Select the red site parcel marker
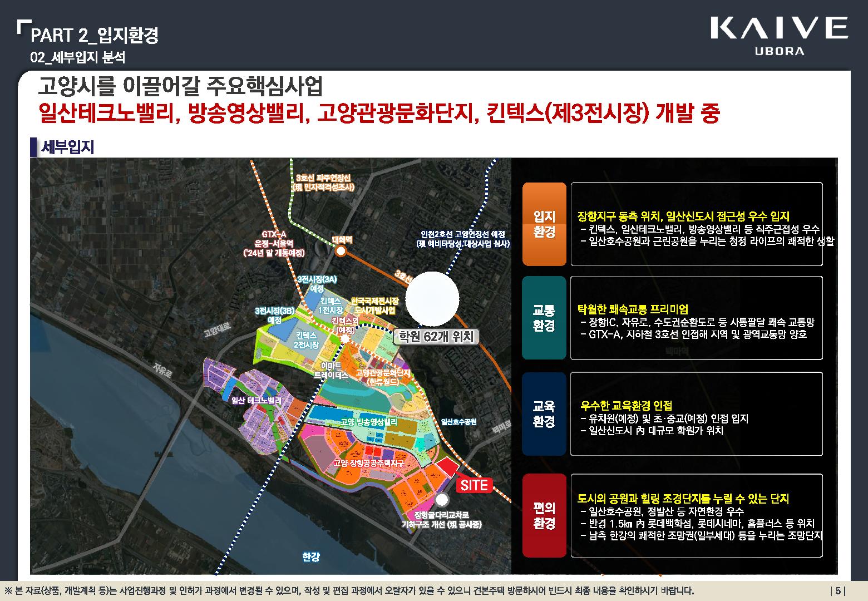Image resolution: width=868 pixels, height=601 pixels. tap(447, 469)
